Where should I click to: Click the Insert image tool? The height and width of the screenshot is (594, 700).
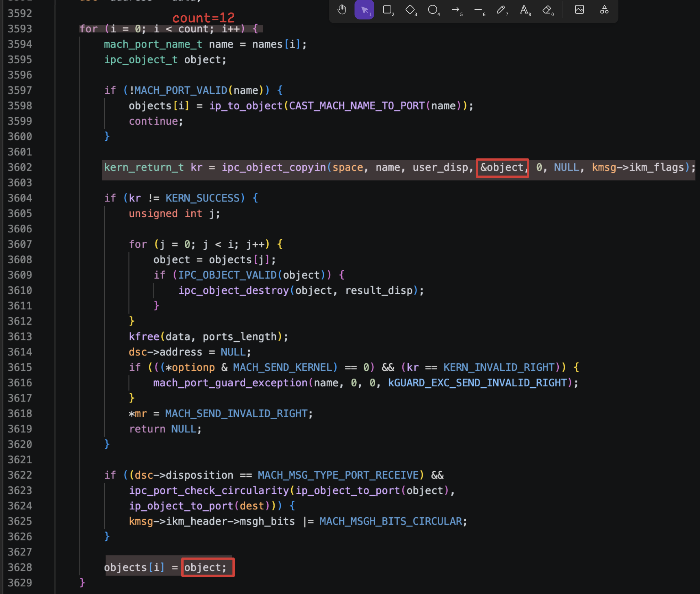(579, 10)
